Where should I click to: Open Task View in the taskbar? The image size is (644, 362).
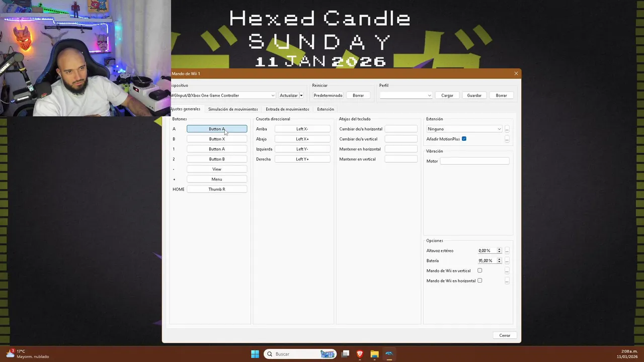(345, 354)
